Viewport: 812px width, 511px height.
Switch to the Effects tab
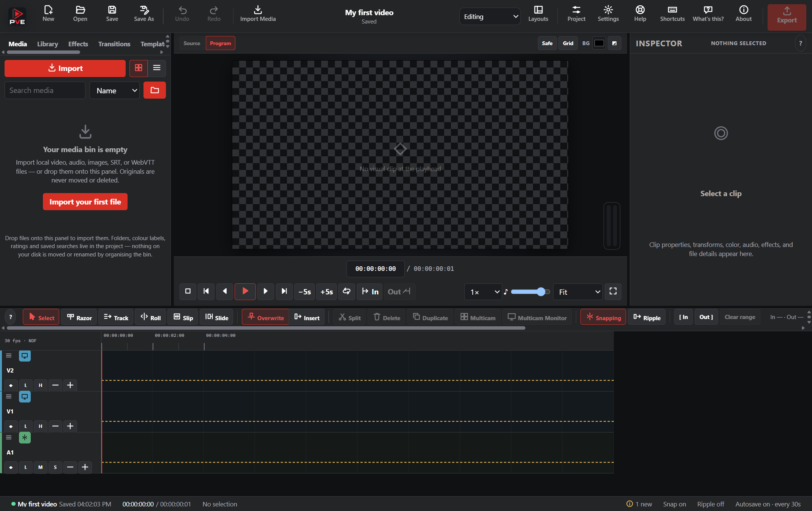click(78, 44)
